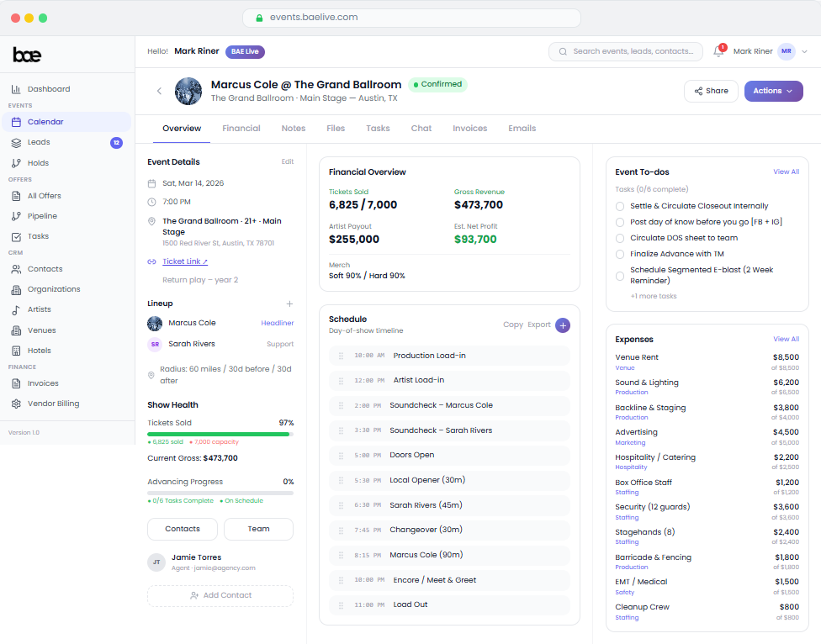821x644 pixels.
Task: Click the back arrow beside event title
Action: coord(159,91)
